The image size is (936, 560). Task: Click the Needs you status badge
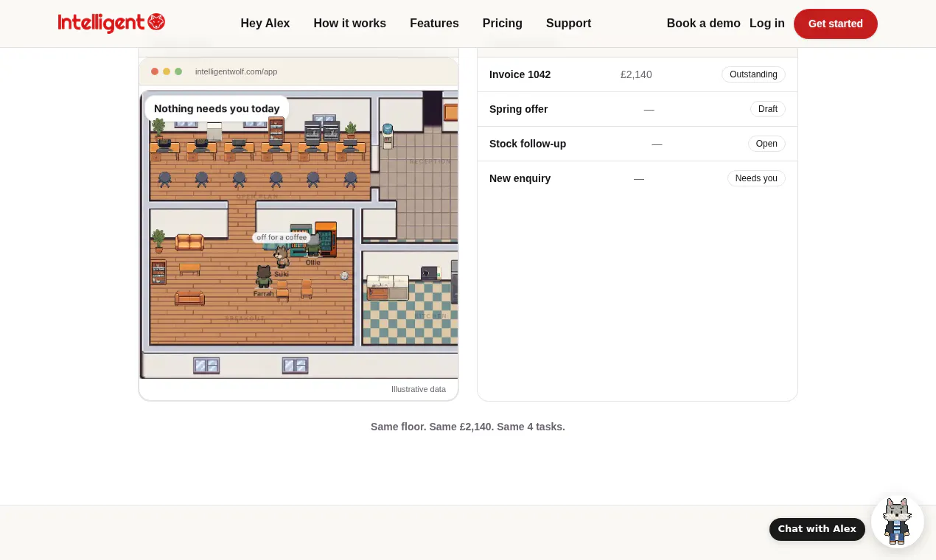[756, 178]
